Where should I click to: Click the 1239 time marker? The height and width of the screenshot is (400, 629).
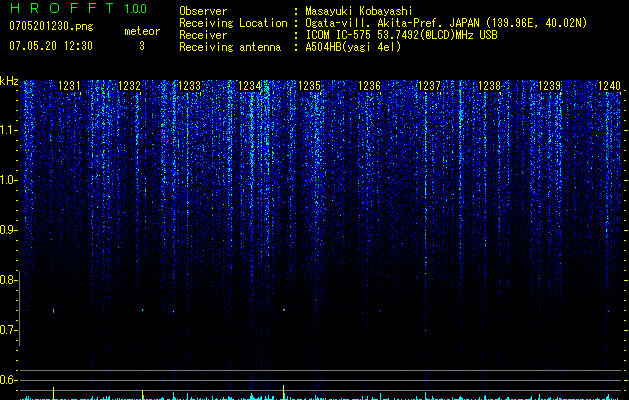549,86
